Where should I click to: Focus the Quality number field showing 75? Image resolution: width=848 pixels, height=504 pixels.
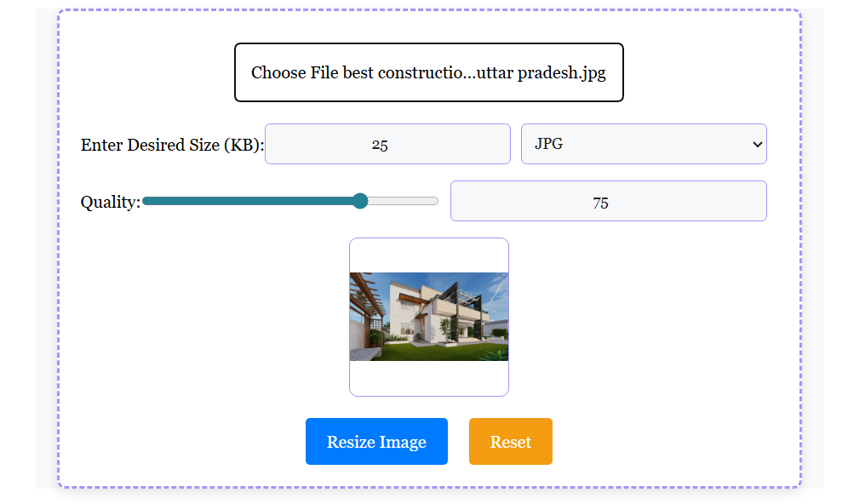608,201
